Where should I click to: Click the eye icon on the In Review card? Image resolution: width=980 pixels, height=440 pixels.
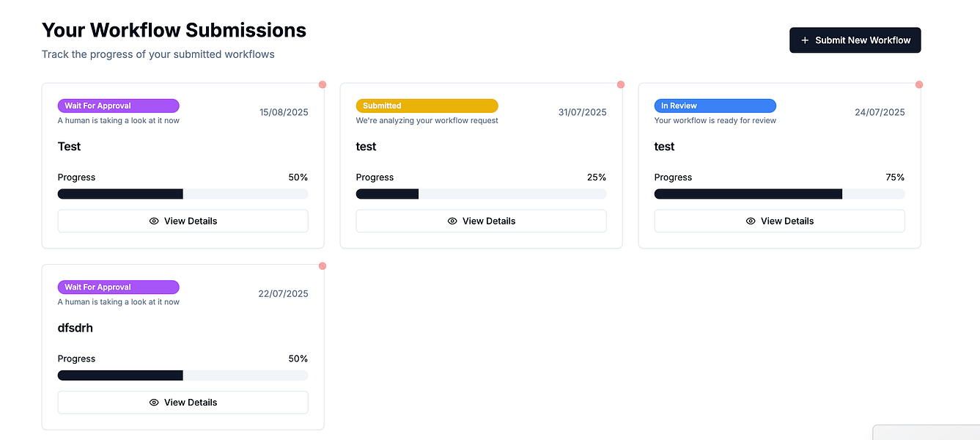pos(750,220)
